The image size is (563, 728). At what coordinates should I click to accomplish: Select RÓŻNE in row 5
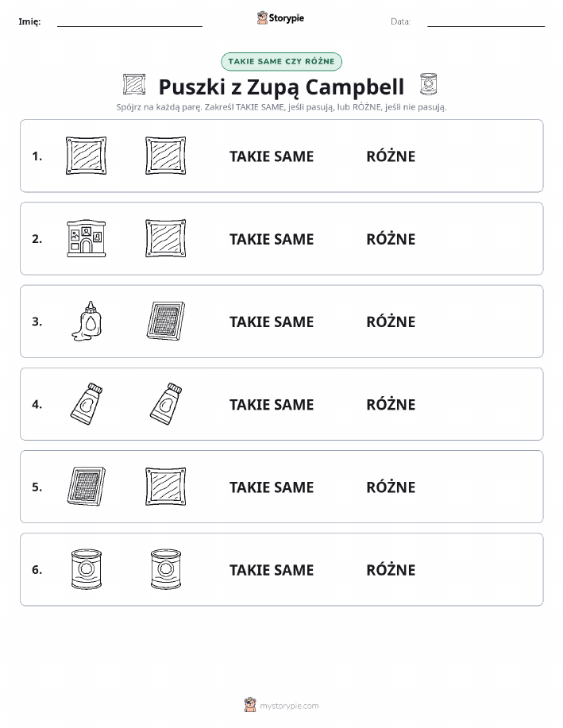[391, 487]
